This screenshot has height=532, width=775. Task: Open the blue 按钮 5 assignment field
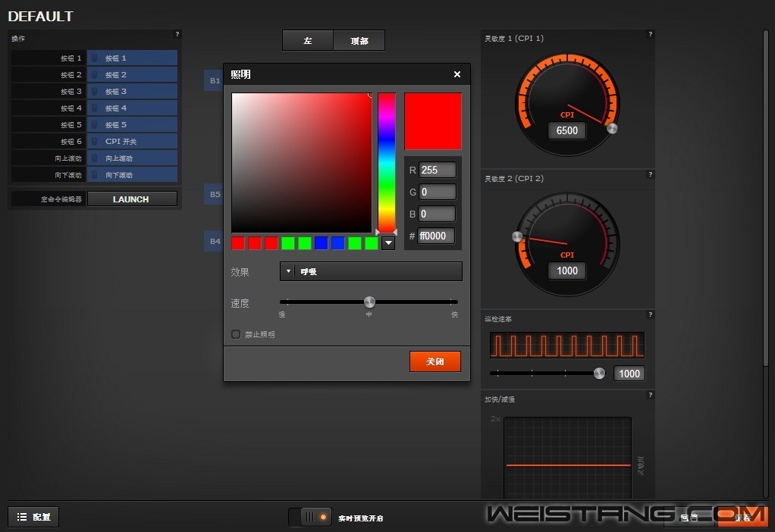132,124
